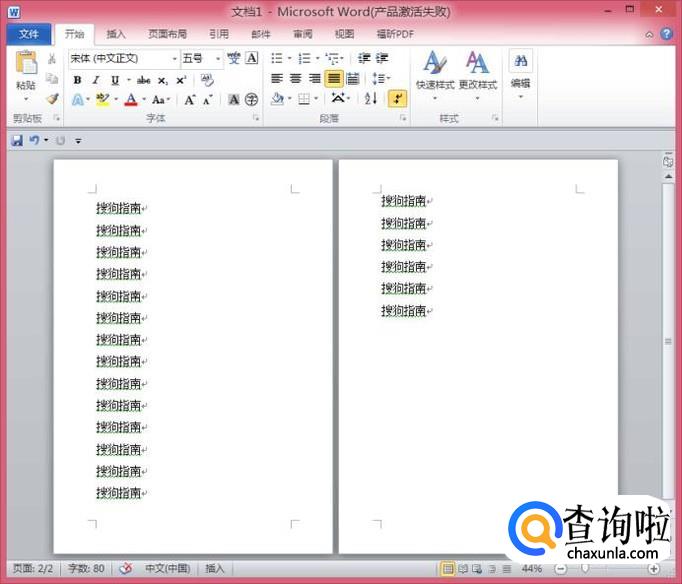
Task: Click the Word Help question mark
Action: 666,34
